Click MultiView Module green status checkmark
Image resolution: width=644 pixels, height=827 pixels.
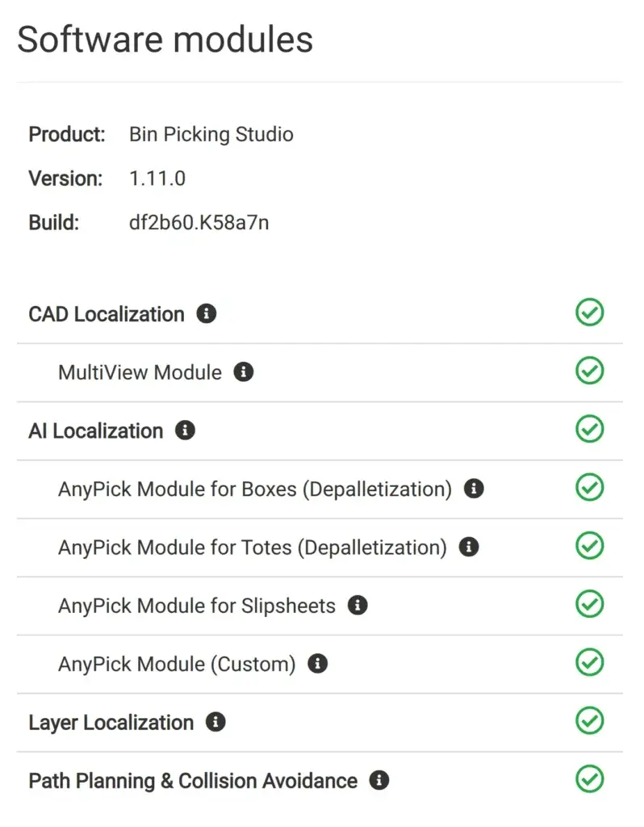point(590,371)
